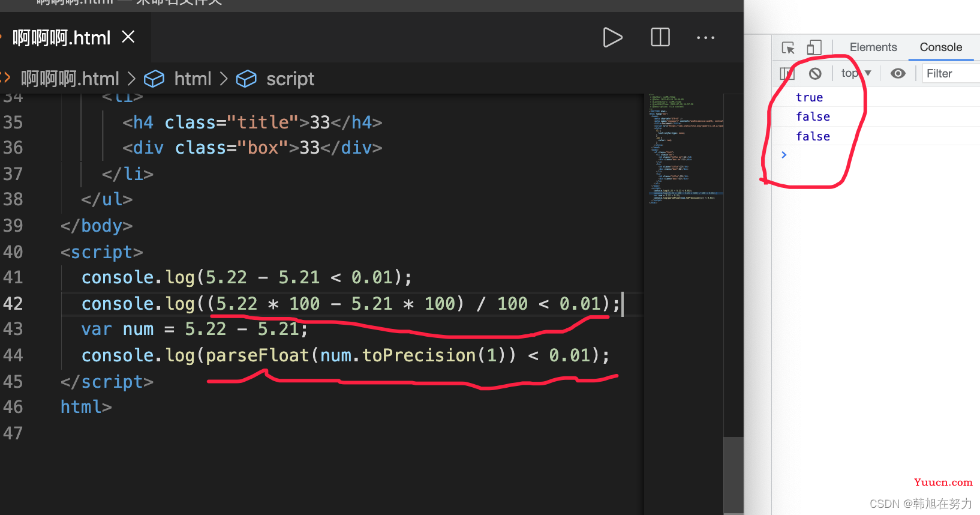Open the editor More Actions ellipsis
980x515 pixels.
tap(705, 37)
